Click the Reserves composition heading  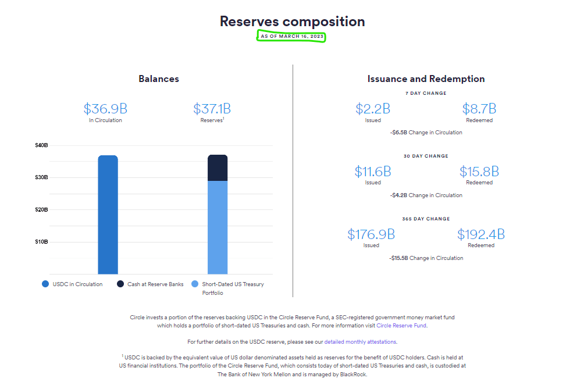click(x=292, y=22)
